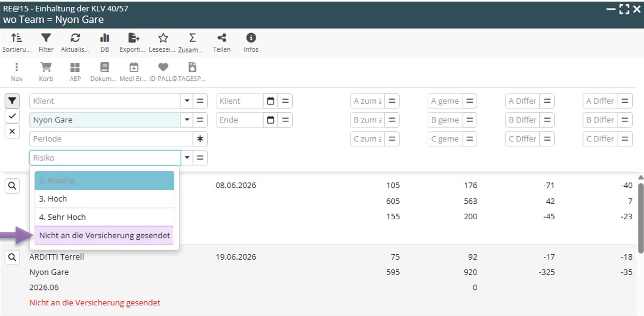Click the C geme filter field

tap(445, 139)
